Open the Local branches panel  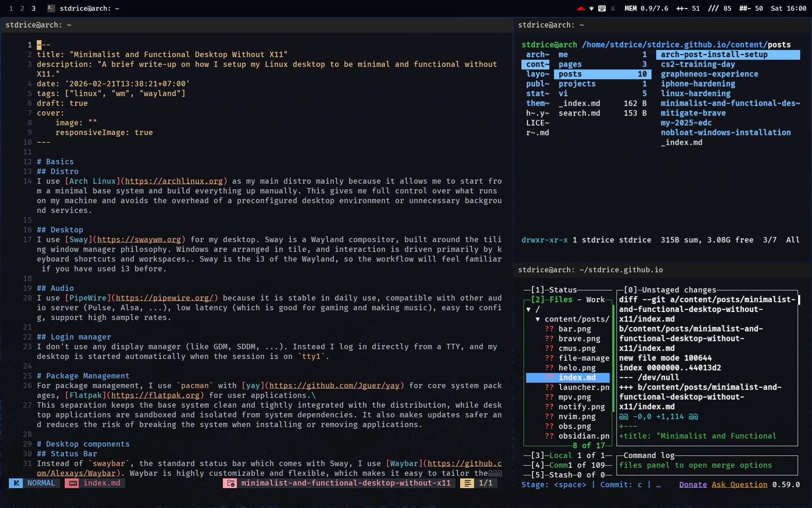tap(560, 456)
